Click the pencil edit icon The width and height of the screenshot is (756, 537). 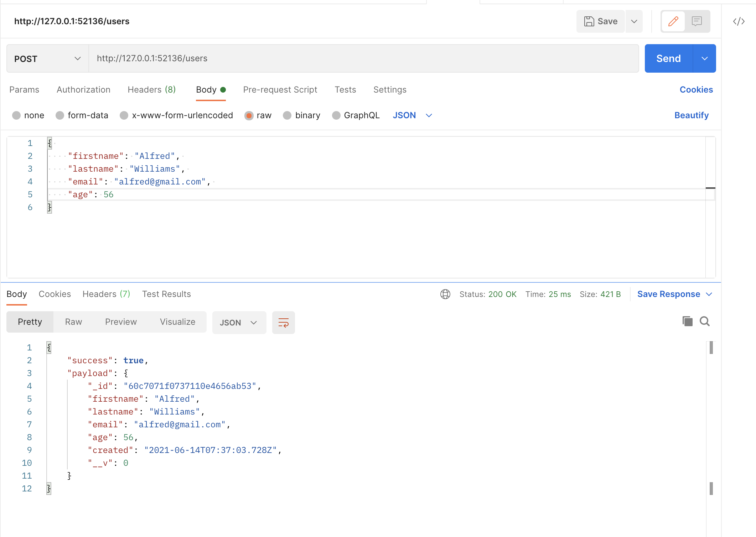(x=673, y=21)
